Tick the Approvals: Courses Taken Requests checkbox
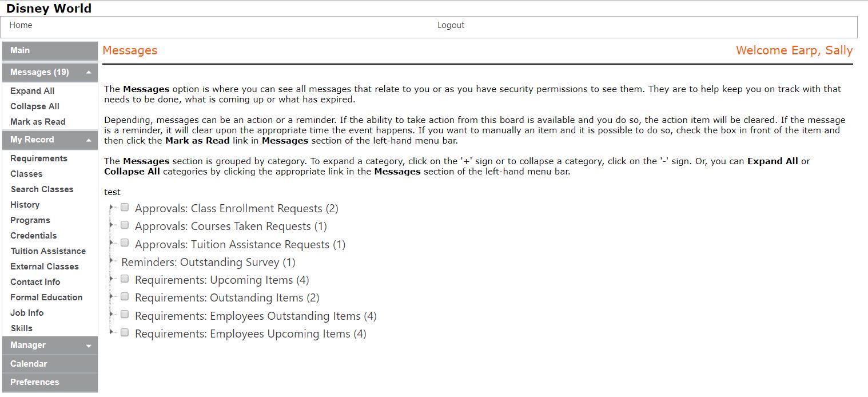Image resolution: width=868 pixels, height=397 pixels. pyautogui.click(x=125, y=225)
